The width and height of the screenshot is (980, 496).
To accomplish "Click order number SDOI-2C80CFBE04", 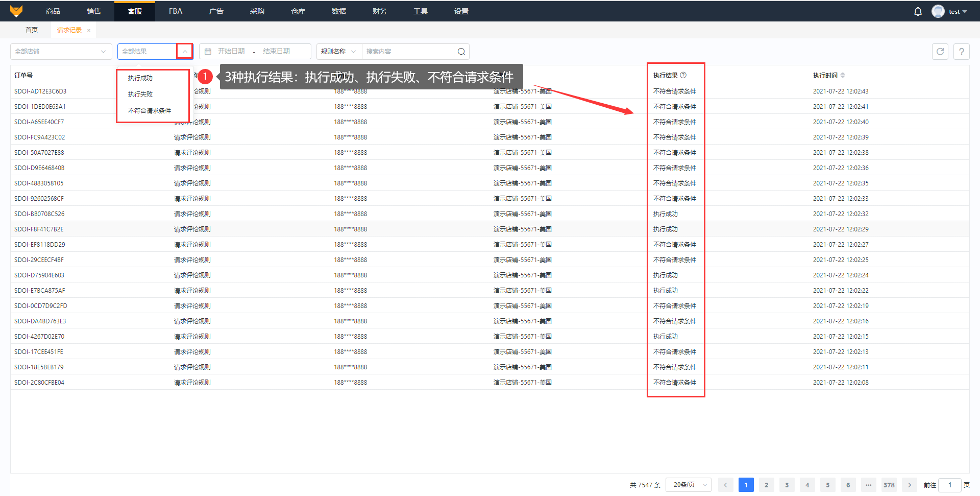I will point(39,383).
